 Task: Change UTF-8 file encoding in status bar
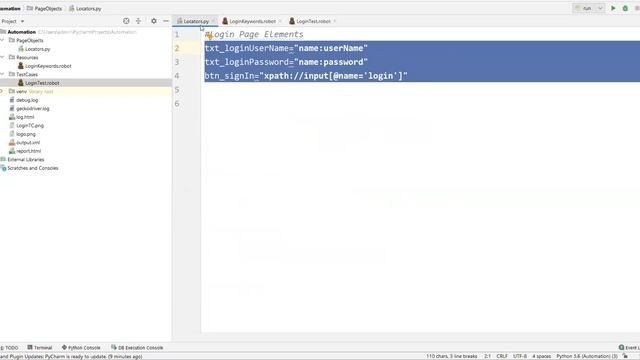[x=520, y=356]
